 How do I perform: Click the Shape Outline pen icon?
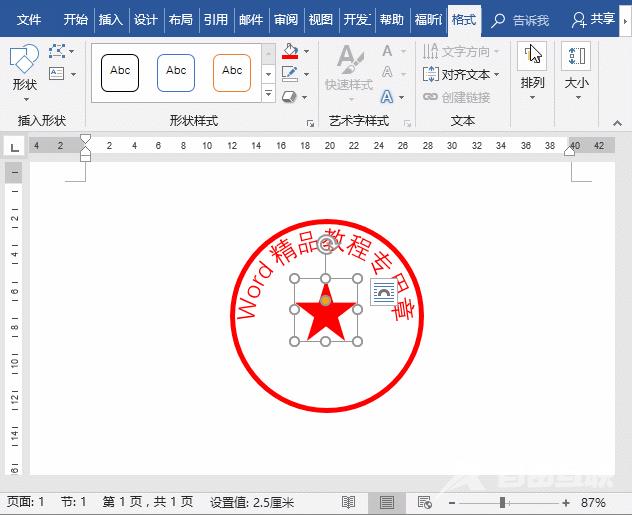pyautogui.click(x=290, y=74)
